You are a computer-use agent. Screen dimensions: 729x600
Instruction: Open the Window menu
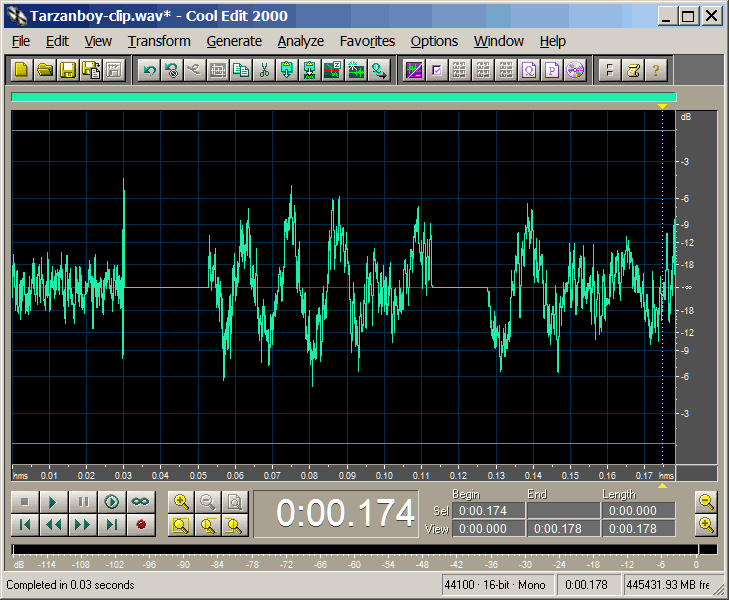[x=498, y=41]
